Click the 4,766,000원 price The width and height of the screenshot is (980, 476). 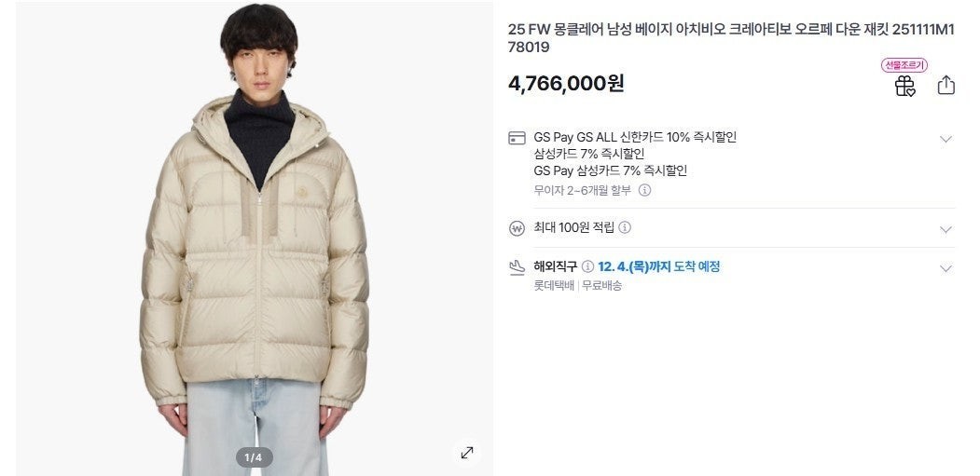pos(566,83)
